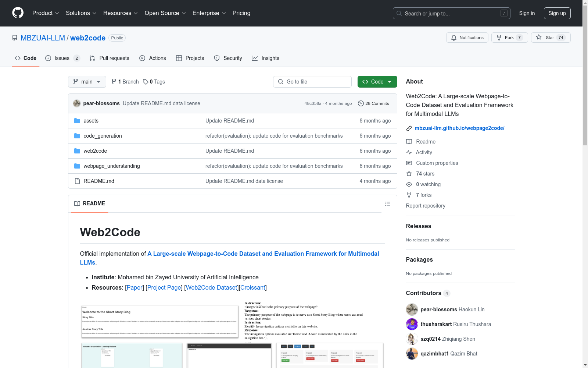
Task: Expand the main branch dropdown
Action: coord(87,82)
